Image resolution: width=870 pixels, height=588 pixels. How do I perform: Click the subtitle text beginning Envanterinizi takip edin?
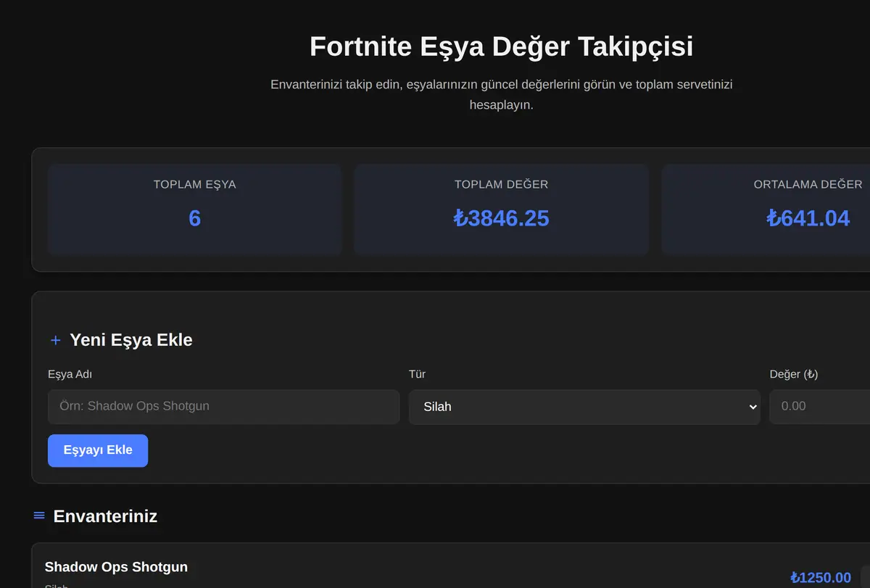click(501, 94)
